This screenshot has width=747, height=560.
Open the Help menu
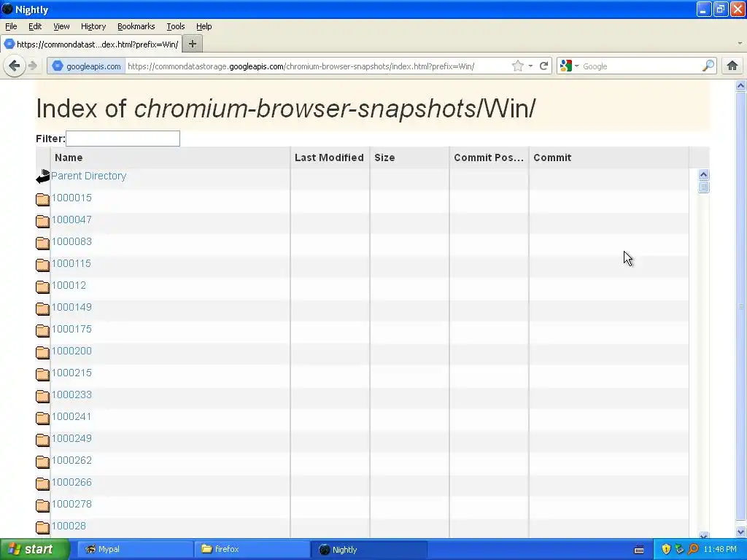[x=204, y=26]
